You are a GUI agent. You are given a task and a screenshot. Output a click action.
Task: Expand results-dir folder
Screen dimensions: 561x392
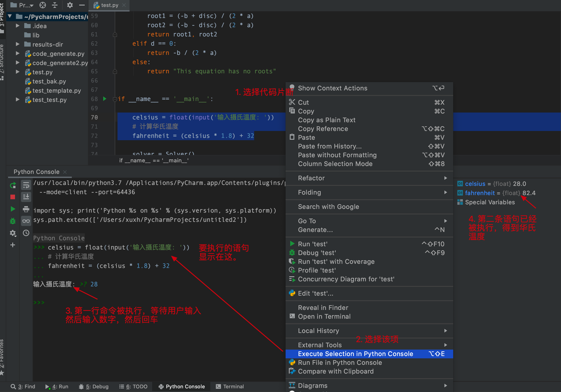(18, 44)
